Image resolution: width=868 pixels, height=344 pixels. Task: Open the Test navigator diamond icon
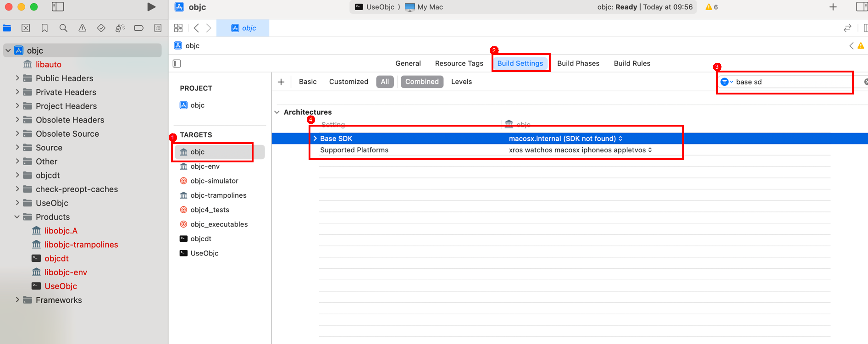tap(101, 28)
